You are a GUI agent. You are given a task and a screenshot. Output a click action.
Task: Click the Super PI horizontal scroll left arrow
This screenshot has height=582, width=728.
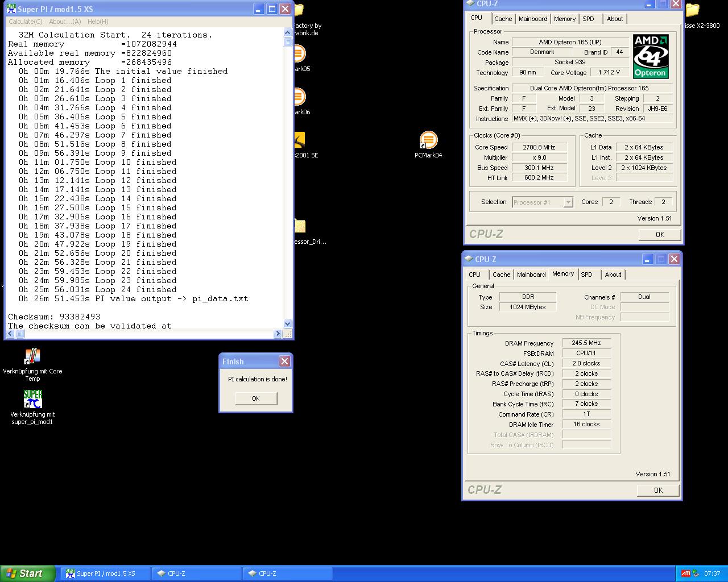[11, 334]
